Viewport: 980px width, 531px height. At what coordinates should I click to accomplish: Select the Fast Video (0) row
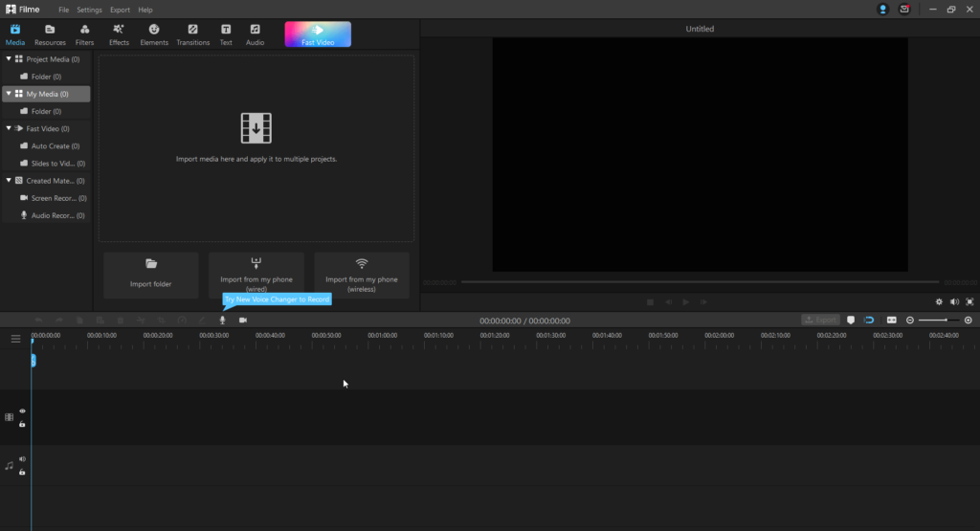coord(46,128)
